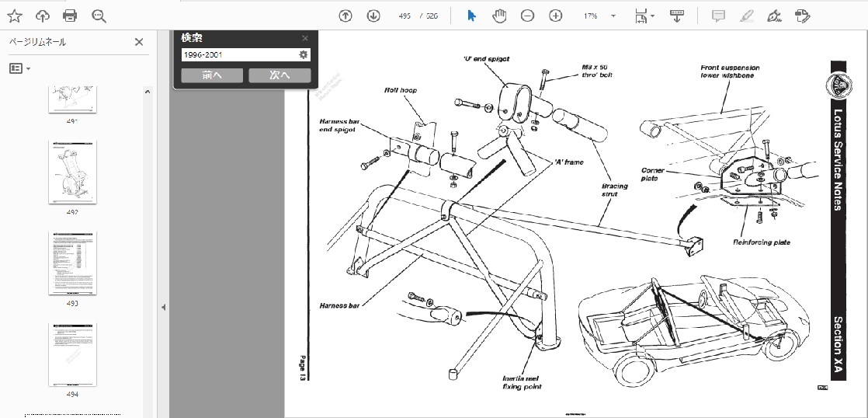Click the bookmark star icon
Image resolution: width=868 pixels, height=418 pixels.
click(15, 16)
